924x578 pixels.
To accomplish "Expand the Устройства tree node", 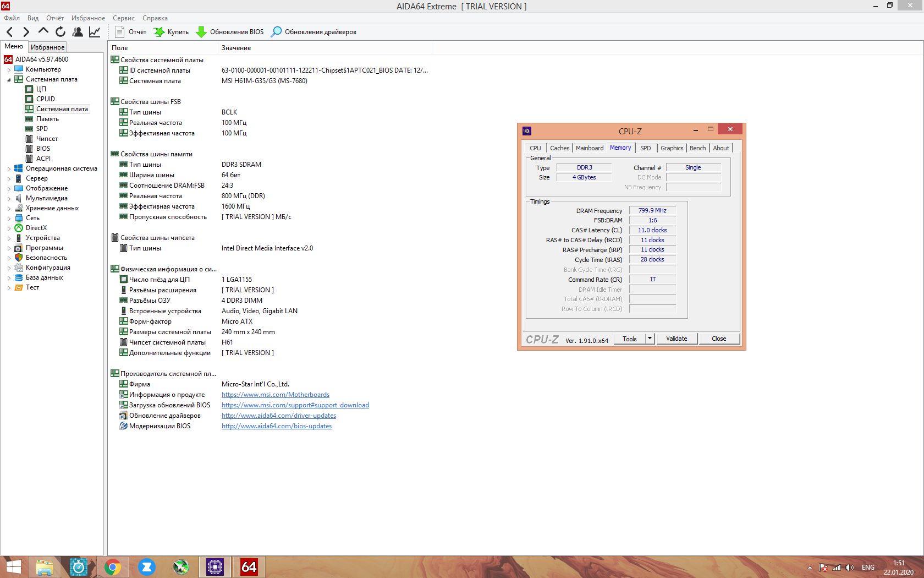I will (x=9, y=238).
